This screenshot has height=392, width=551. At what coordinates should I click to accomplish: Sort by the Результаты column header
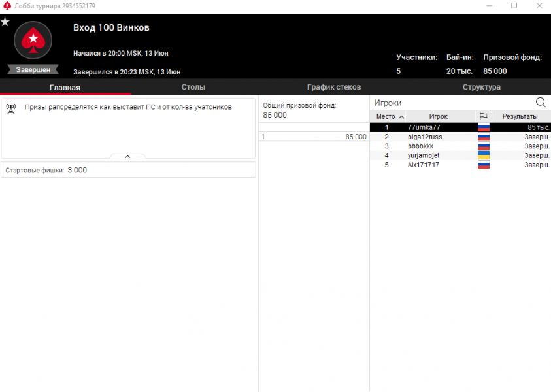click(520, 116)
